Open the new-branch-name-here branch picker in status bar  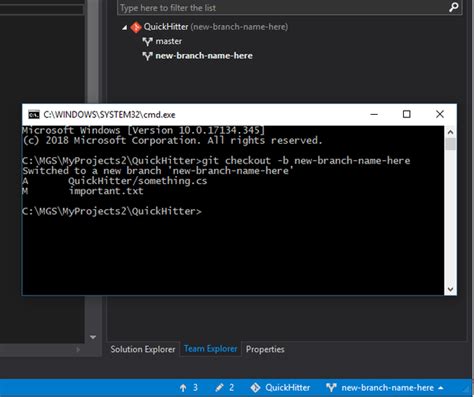point(385,388)
